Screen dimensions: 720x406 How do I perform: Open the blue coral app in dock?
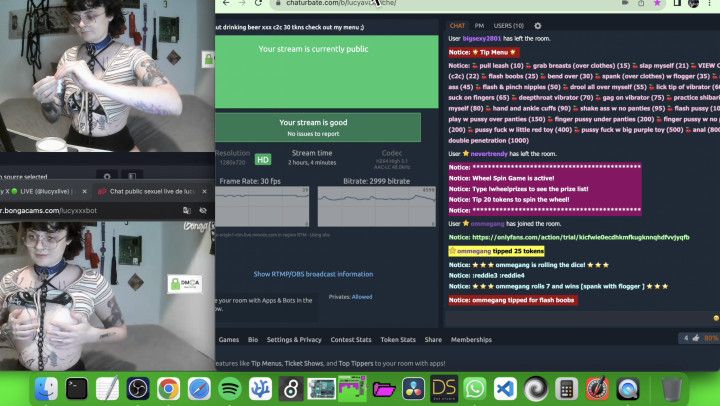coord(260,389)
